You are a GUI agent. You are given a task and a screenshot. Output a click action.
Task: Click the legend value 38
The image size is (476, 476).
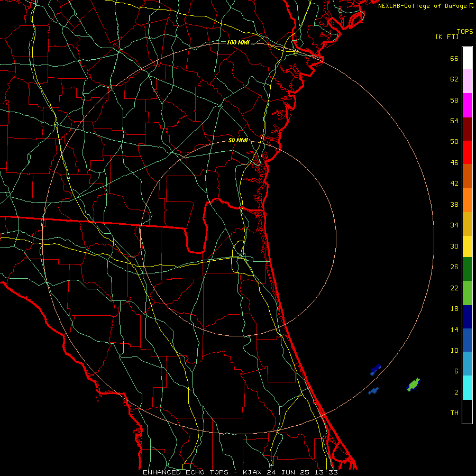pyautogui.click(x=454, y=205)
